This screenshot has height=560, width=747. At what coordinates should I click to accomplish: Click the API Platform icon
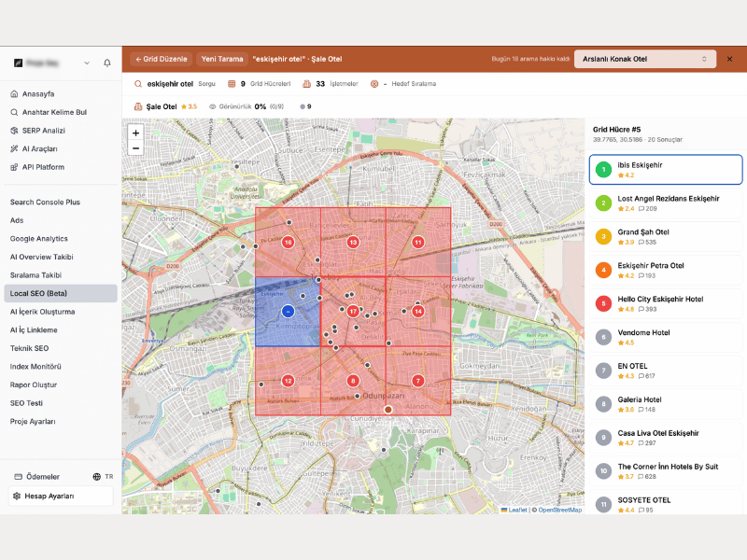click(x=14, y=167)
